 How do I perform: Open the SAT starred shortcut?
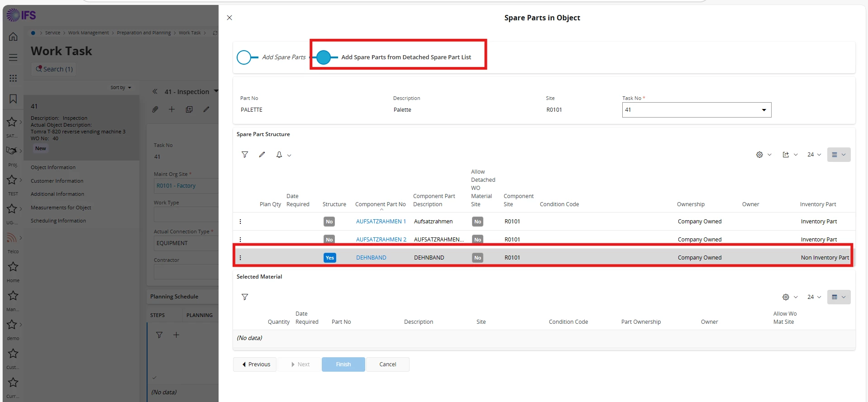tap(12, 122)
